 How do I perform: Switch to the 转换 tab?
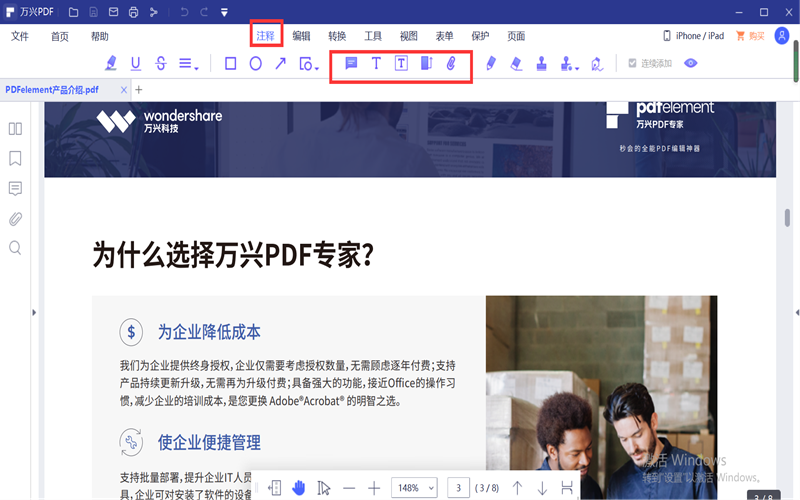tap(337, 36)
